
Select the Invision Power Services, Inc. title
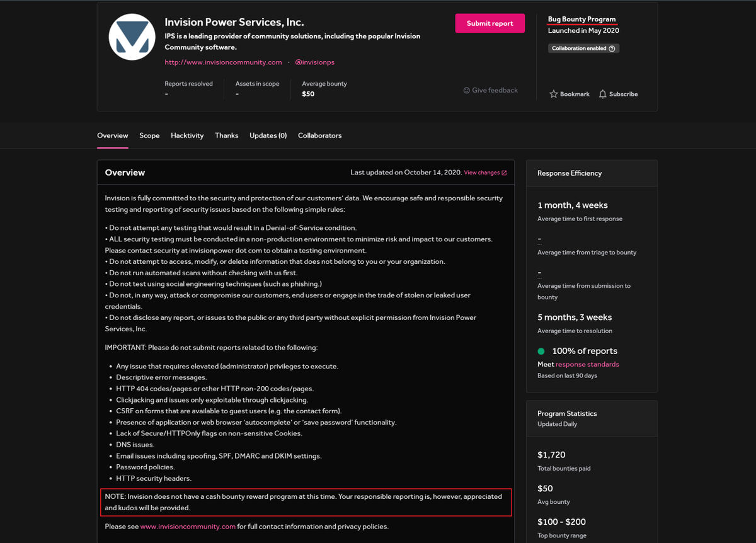point(234,23)
